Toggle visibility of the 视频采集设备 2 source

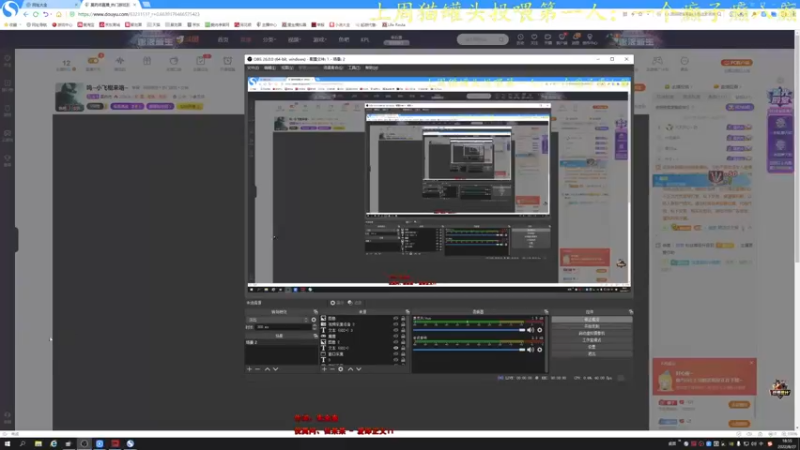(395, 324)
